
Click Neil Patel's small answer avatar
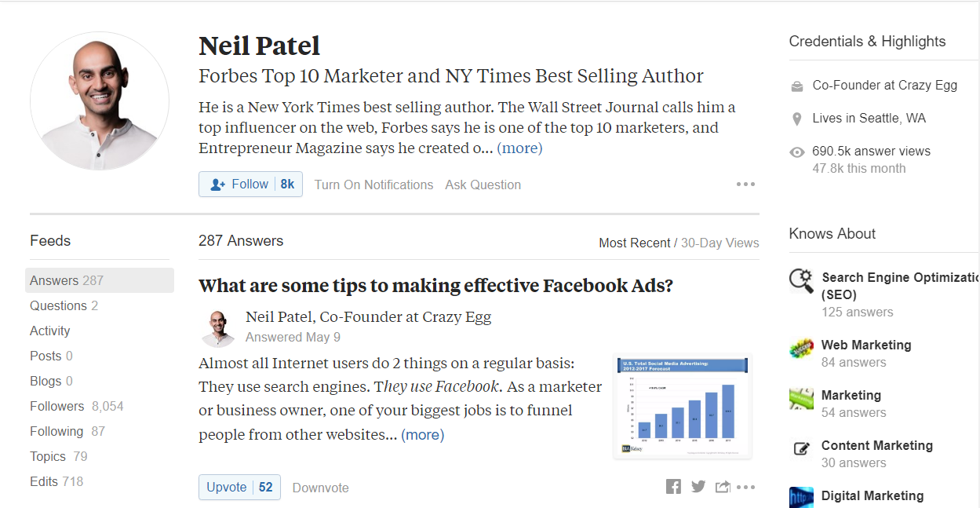pos(218,327)
